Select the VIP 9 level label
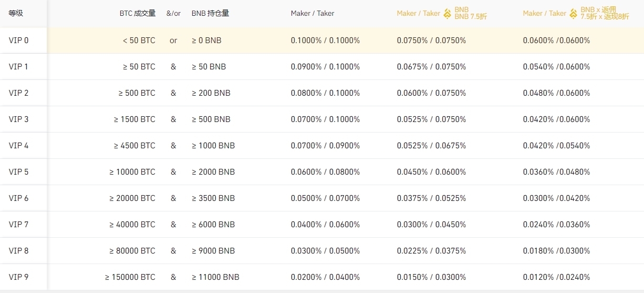Viewport: 644px width, 293px height. click(x=19, y=277)
